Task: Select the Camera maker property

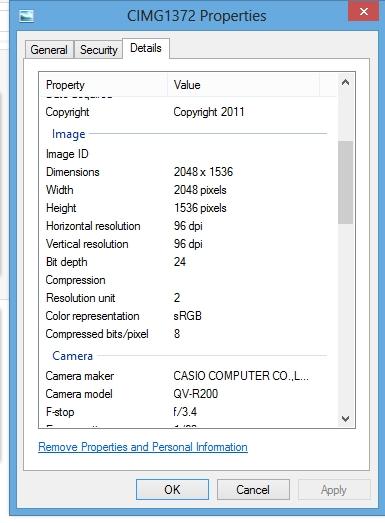Action: point(80,376)
